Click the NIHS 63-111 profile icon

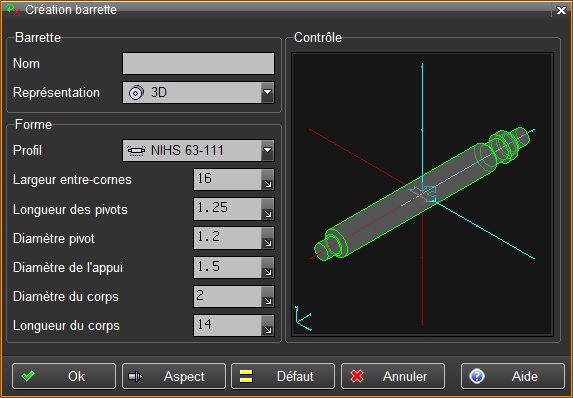(136, 150)
